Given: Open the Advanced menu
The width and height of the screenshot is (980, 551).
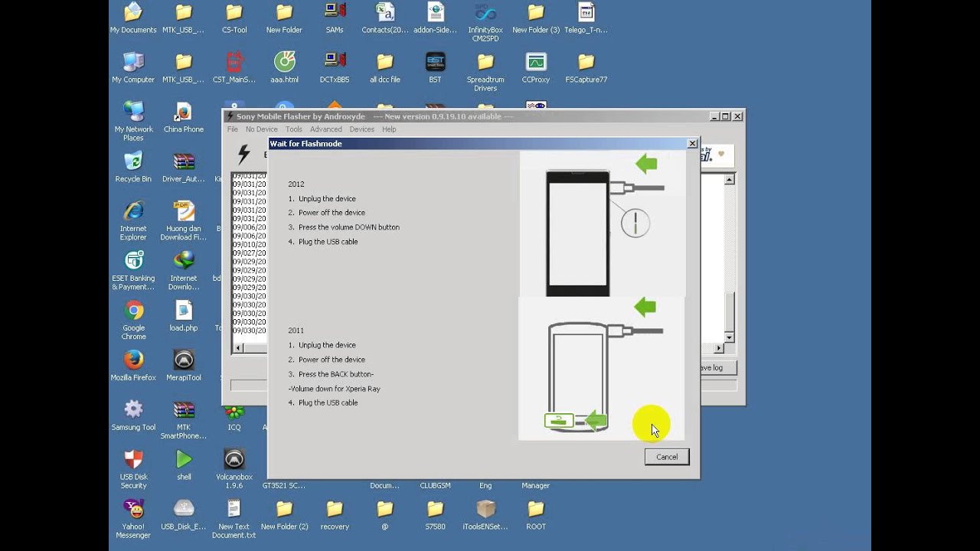Looking at the screenshot, I should tap(326, 129).
